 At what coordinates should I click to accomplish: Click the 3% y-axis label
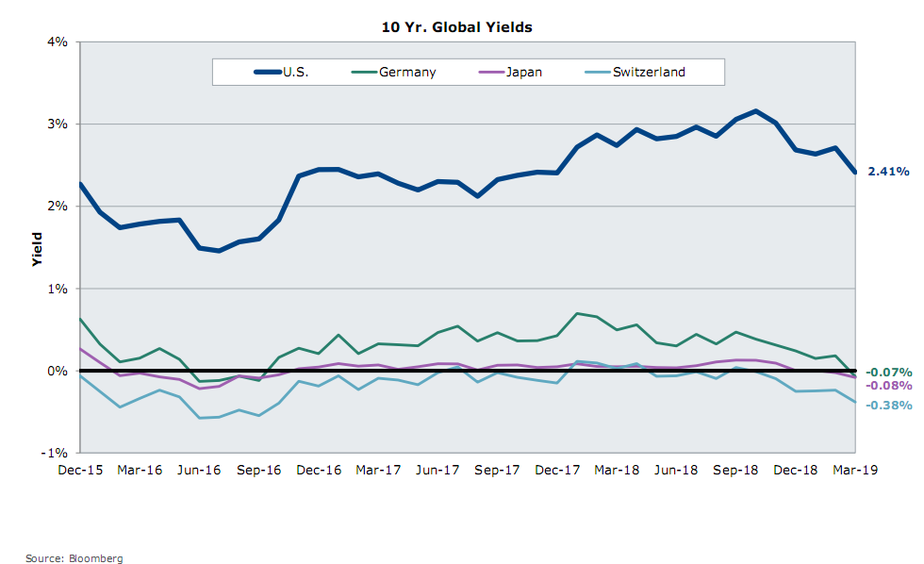(x=58, y=124)
